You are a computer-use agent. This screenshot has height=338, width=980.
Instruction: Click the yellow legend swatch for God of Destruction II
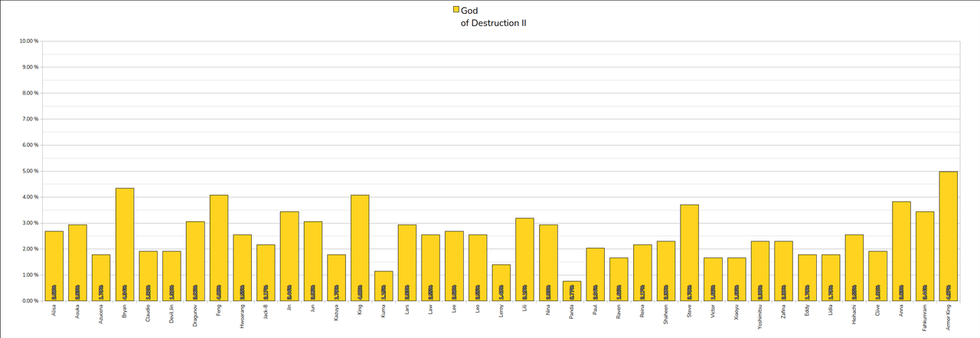tap(456, 10)
